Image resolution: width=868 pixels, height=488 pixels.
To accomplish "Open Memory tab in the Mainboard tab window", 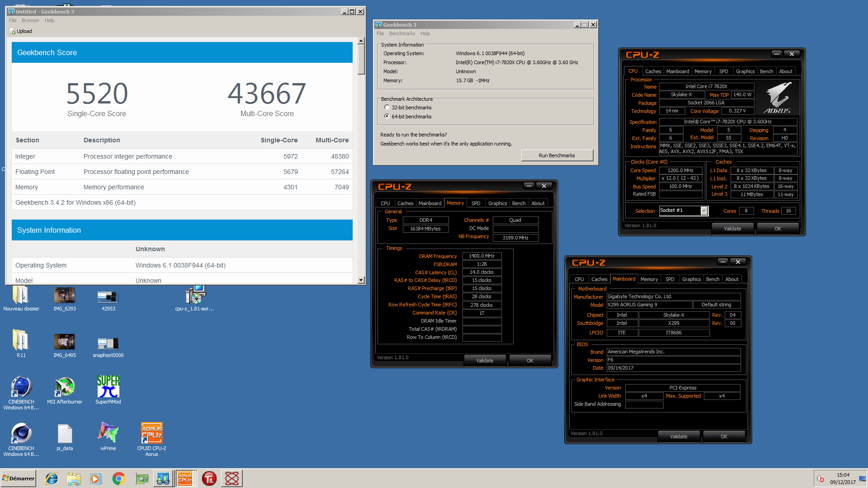I will tap(649, 279).
